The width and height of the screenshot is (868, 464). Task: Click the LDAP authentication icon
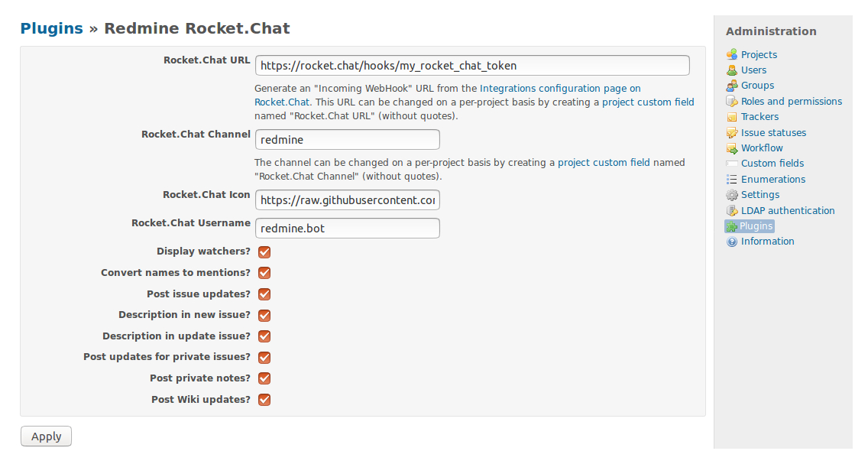[732, 211]
